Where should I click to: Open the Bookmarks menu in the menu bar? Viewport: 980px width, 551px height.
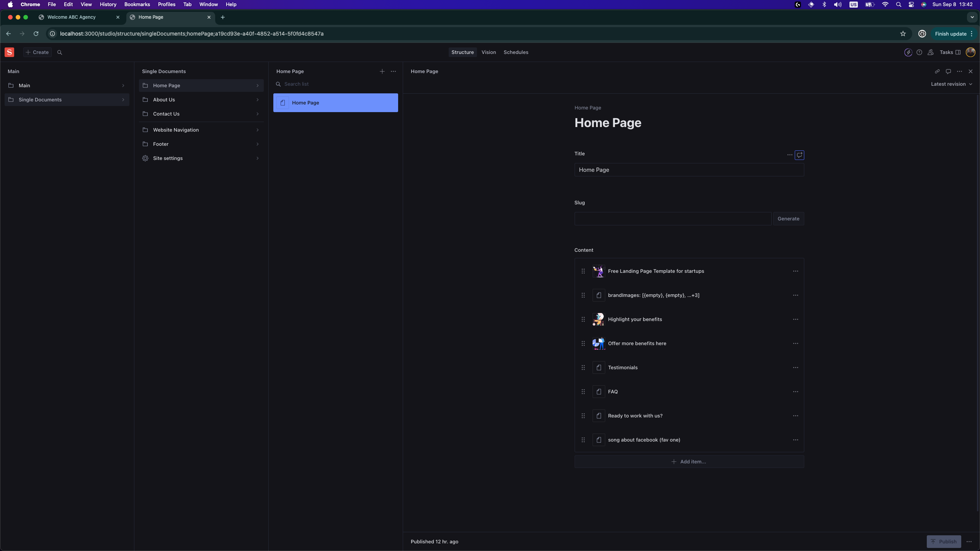point(137,4)
